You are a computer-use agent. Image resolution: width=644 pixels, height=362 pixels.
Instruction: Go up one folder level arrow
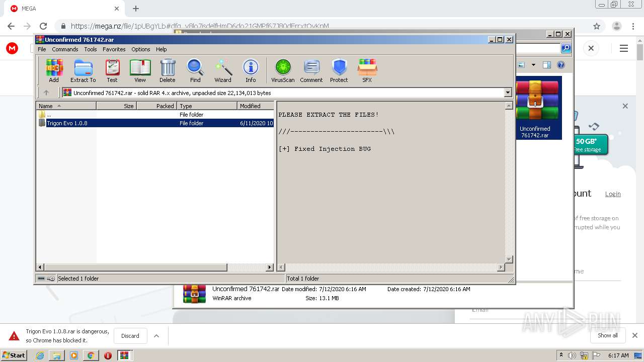point(46,93)
